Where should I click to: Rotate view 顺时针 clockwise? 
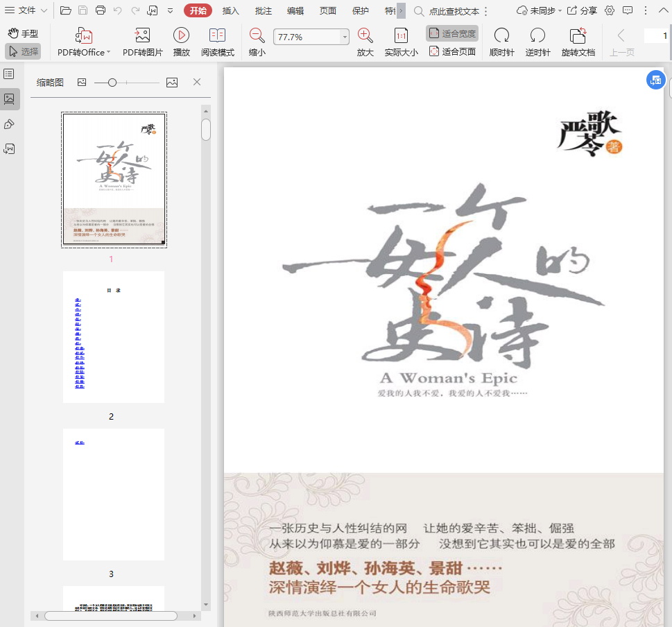tap(502, 42)
